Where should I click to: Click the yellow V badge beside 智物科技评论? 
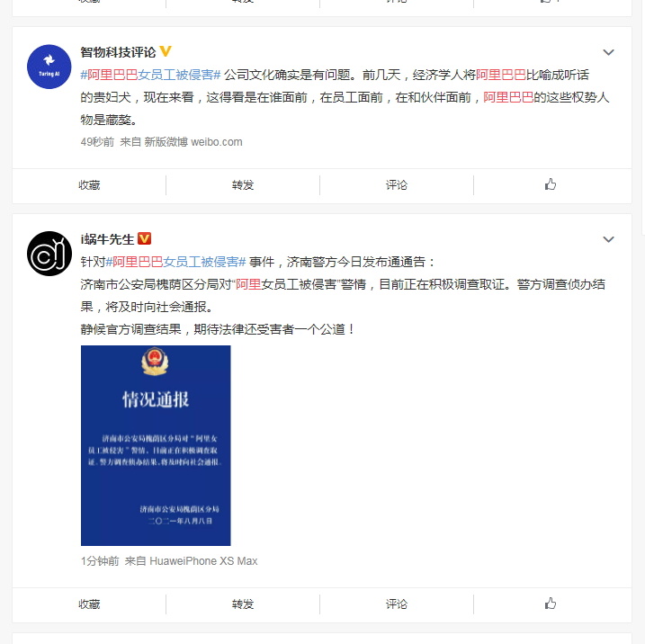tap(166, 52)
